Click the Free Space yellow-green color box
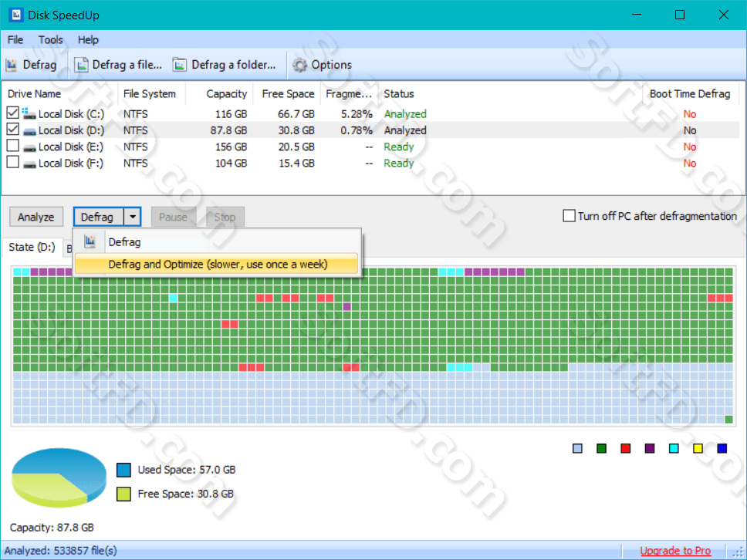This screenshot has width=747, height=560. click(x=124, y=494)
